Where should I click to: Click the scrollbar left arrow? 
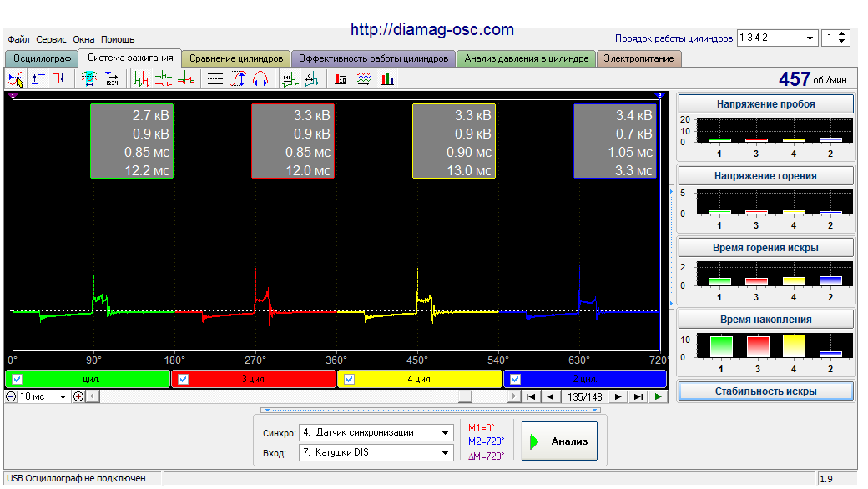coord(93,396)
